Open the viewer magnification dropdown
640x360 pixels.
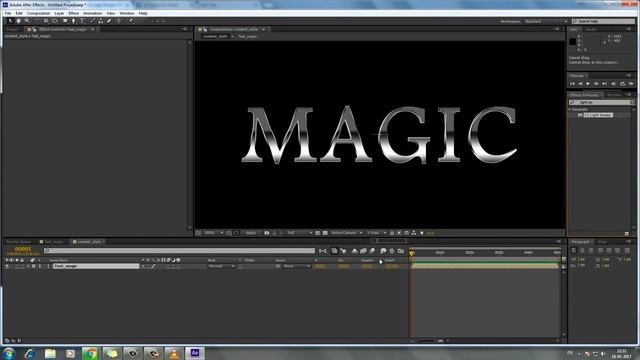click(213, 233)
